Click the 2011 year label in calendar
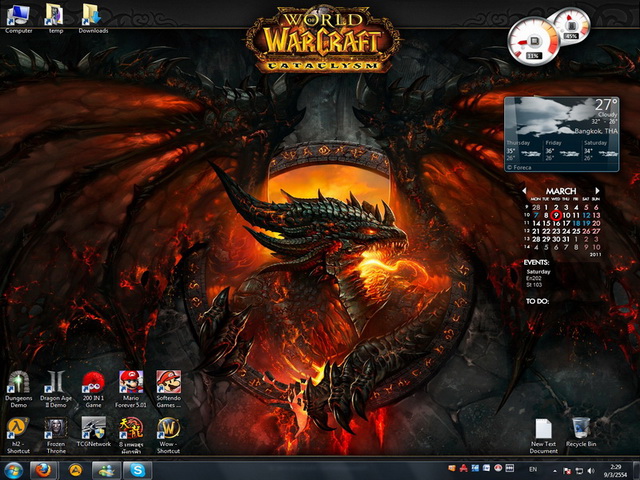 point(596,254)
